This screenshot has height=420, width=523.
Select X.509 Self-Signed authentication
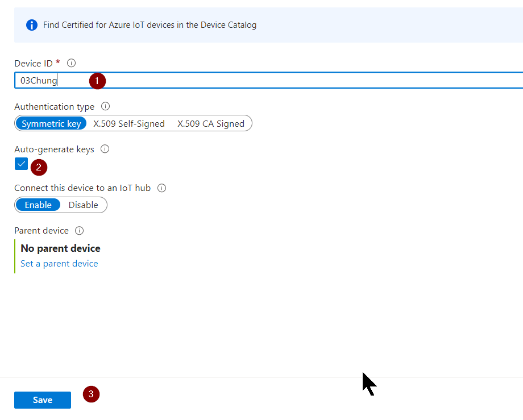(128, 123)
